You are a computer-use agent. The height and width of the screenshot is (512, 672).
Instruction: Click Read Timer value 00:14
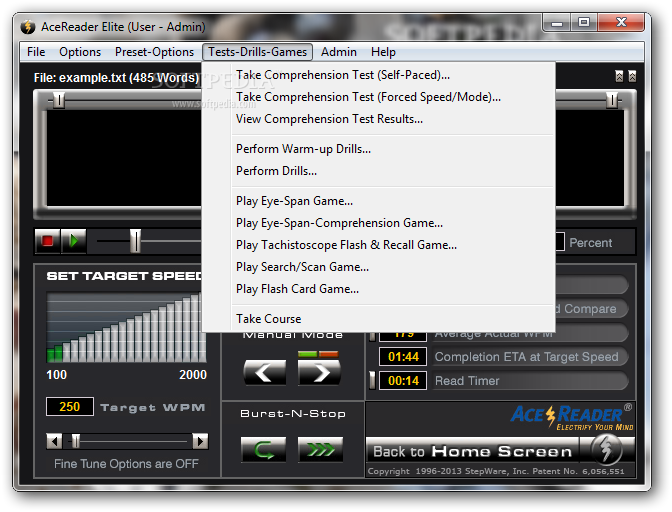[403, 380]
